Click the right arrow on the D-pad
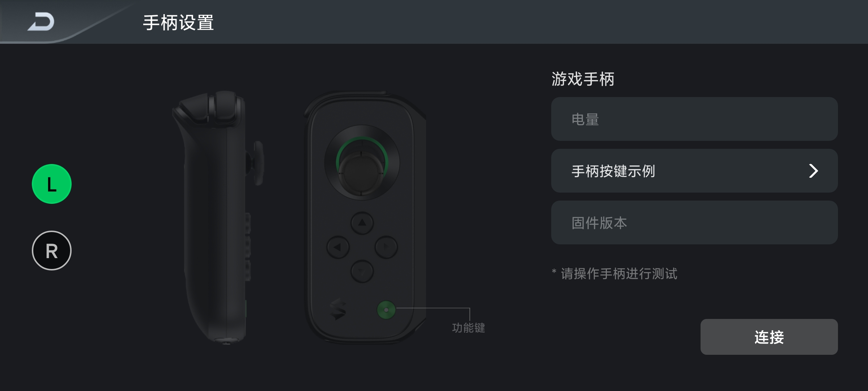 pos(386,247)
